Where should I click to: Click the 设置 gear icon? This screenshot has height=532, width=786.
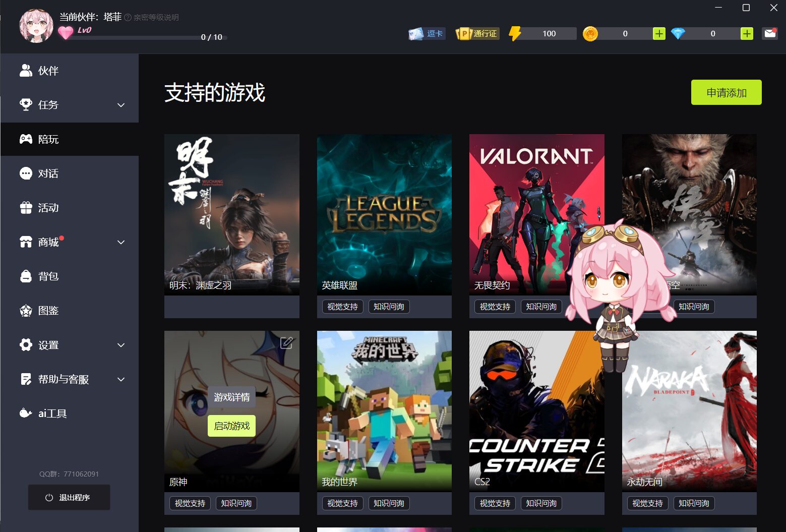click(x=26, y=345)
